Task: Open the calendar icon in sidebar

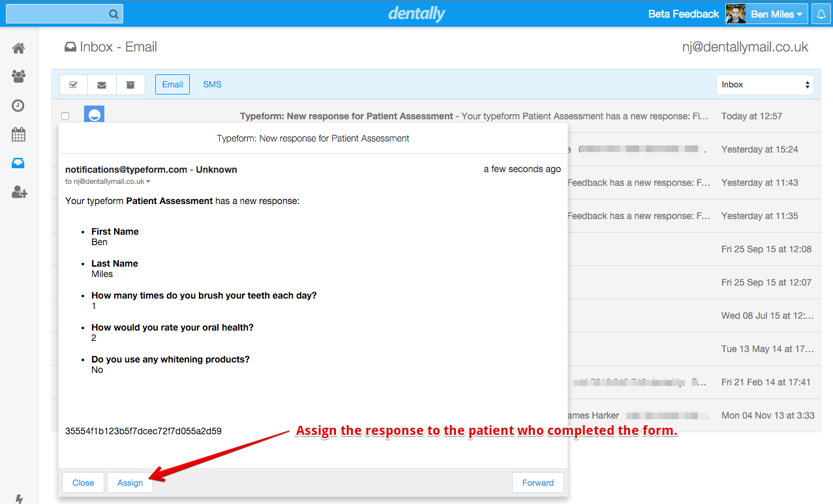Action: (x=18, y=135)
